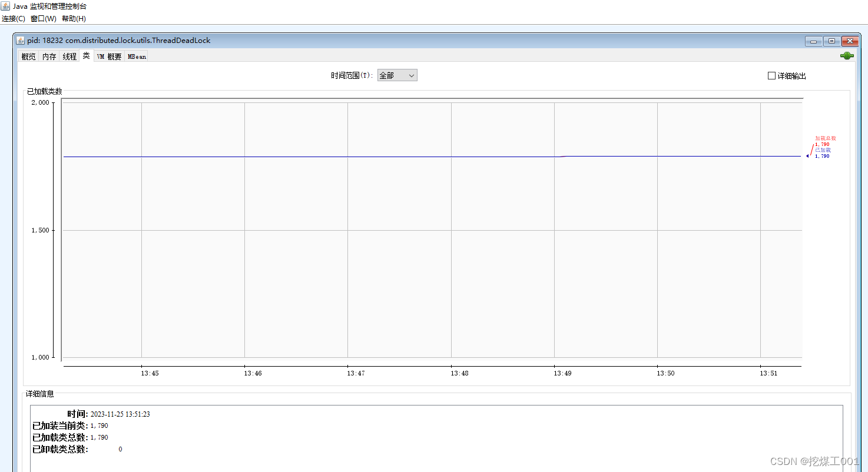
Task: Open the 窗口(W) menu
Action: click(x=44, y=19)
